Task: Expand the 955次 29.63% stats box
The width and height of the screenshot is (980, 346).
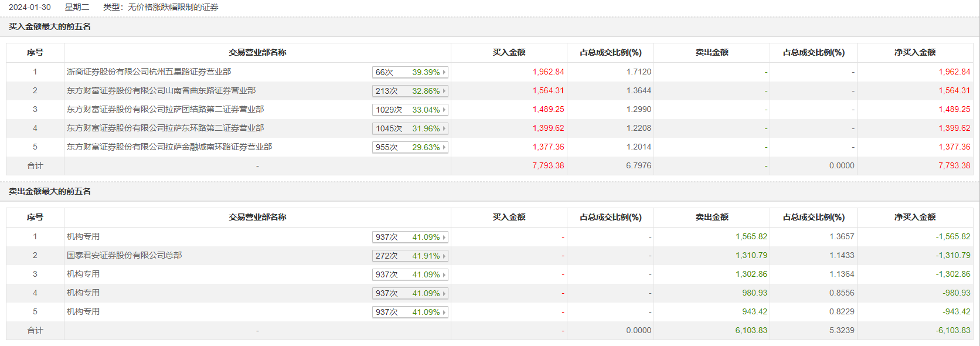Action: [x=410, y=147]
